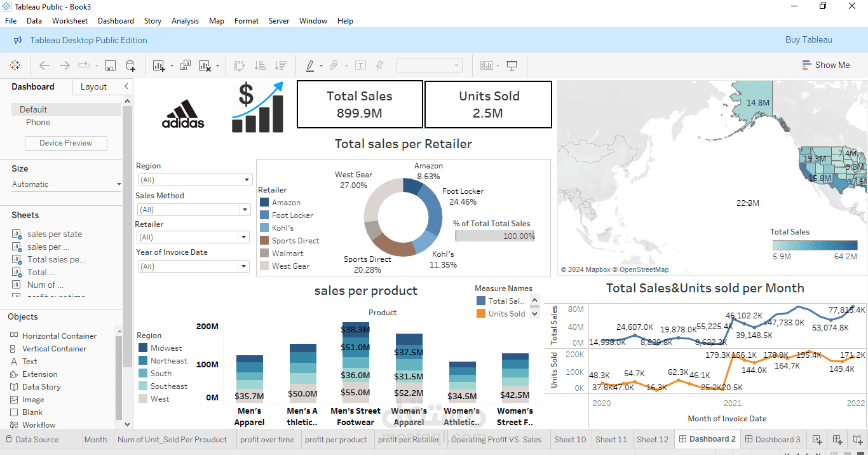The image size is (868, 455).
Task: Click the Clear Sheet chart-x icon
Action: pyautogui.click(x=205, y=65)
